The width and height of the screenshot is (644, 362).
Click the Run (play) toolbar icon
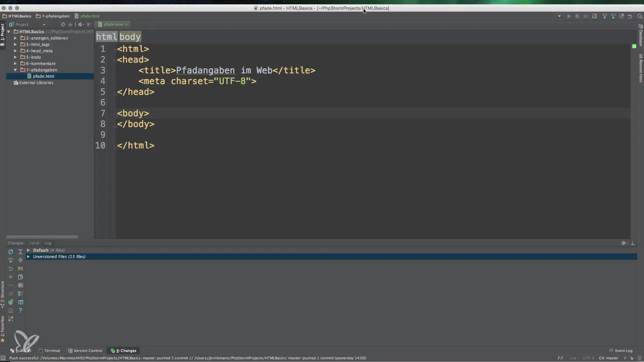click(569, 16)
